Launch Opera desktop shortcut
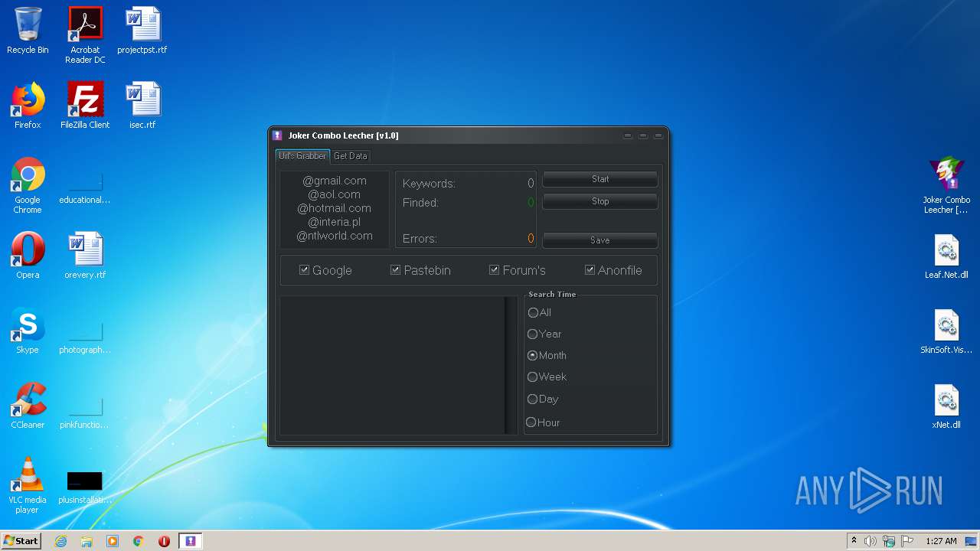The height and width of the screenshot is (551, 980). click(x=28, y=256)
